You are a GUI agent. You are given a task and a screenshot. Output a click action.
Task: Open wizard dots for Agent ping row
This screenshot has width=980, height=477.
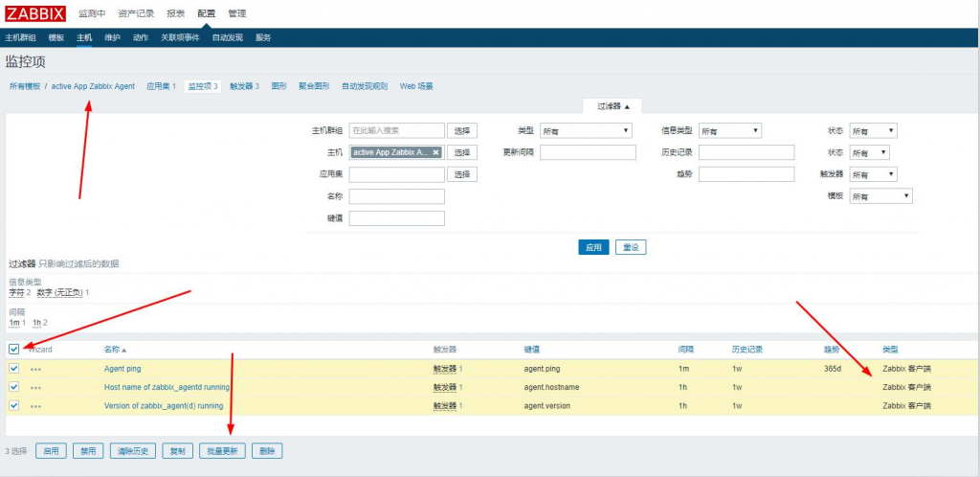click(x=35, y=370)
